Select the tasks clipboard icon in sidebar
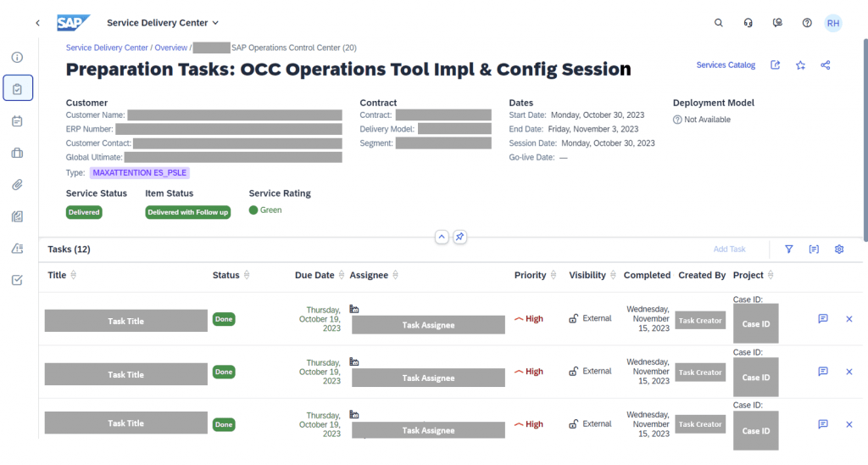Screen dimensions: 868x465 click(17, 88)
